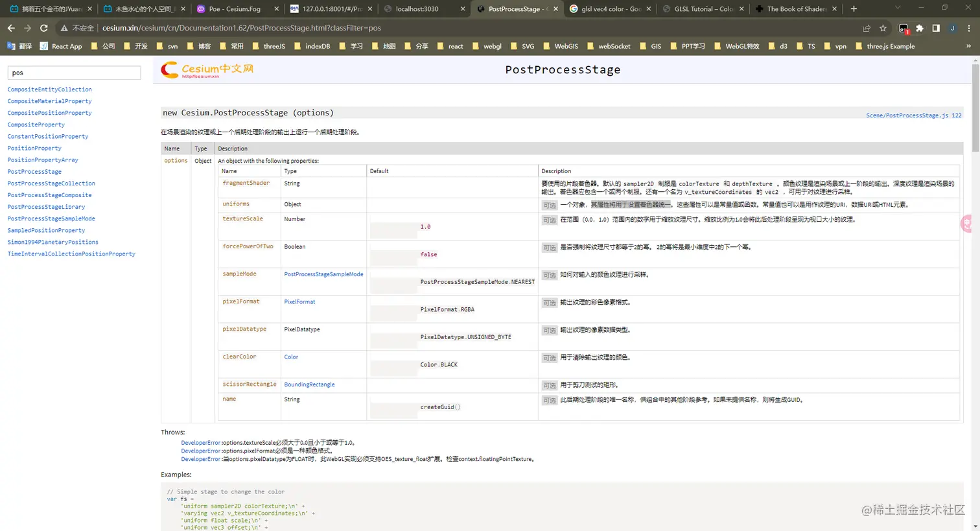Open CompositeEntityCollection in sidebar

pos(49,89)
